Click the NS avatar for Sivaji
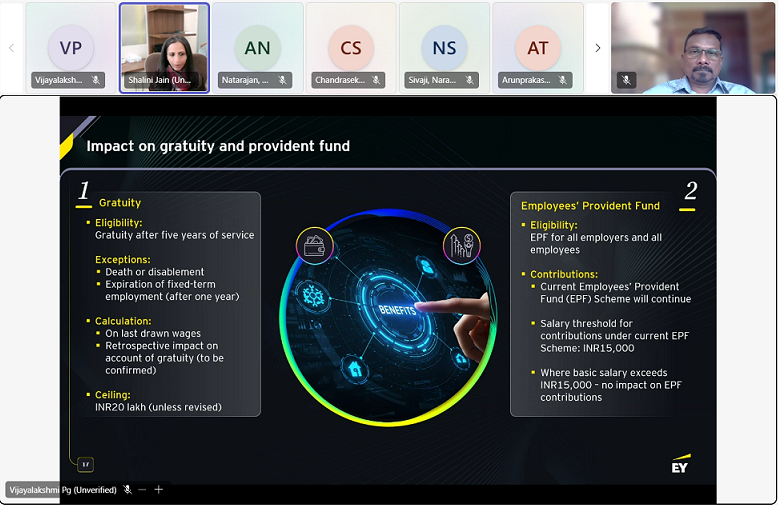Screen dimensions: 778x505 point(444,48)
